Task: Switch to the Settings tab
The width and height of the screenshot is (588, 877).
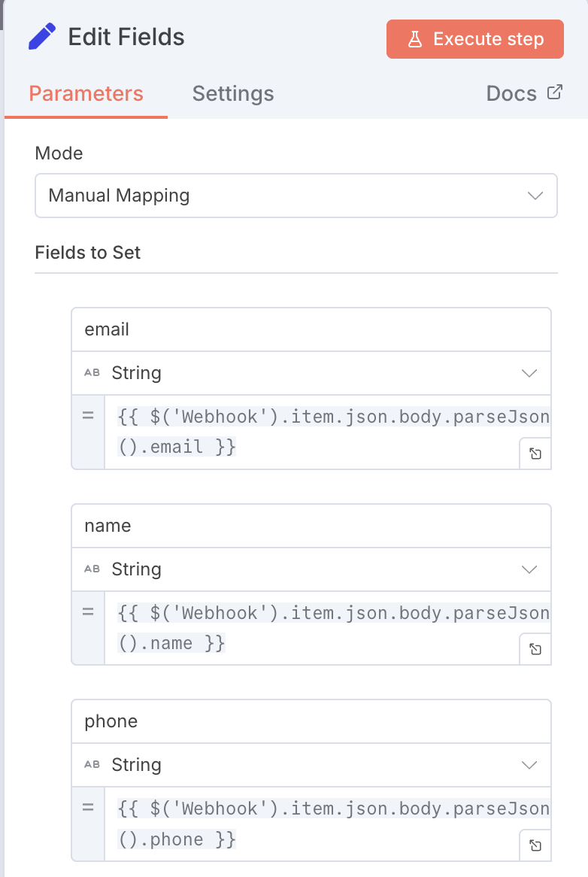Action: click(x=233, y=94)
